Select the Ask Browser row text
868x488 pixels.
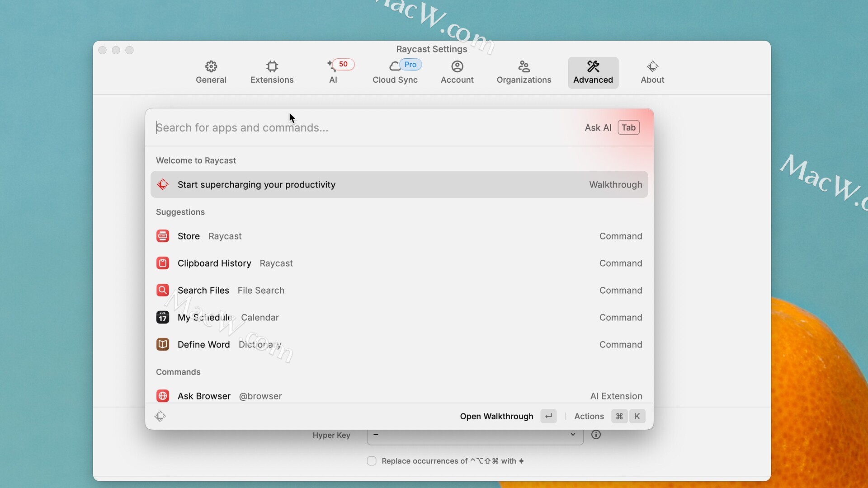tap(230, 396)
